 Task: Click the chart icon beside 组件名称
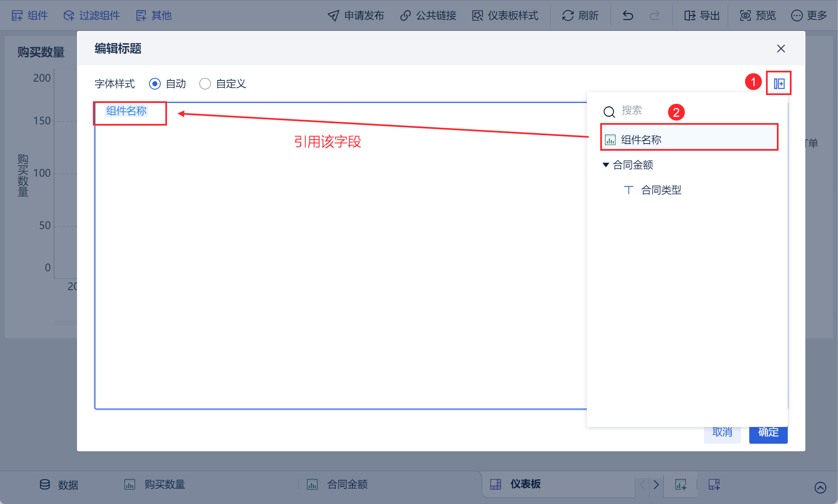coord(610,140)
